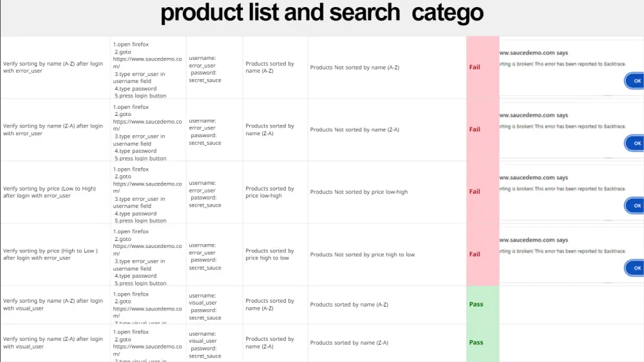Click expected 'Products sorted by price low-high' cell
644x362 pixels.
coord(270,192)
